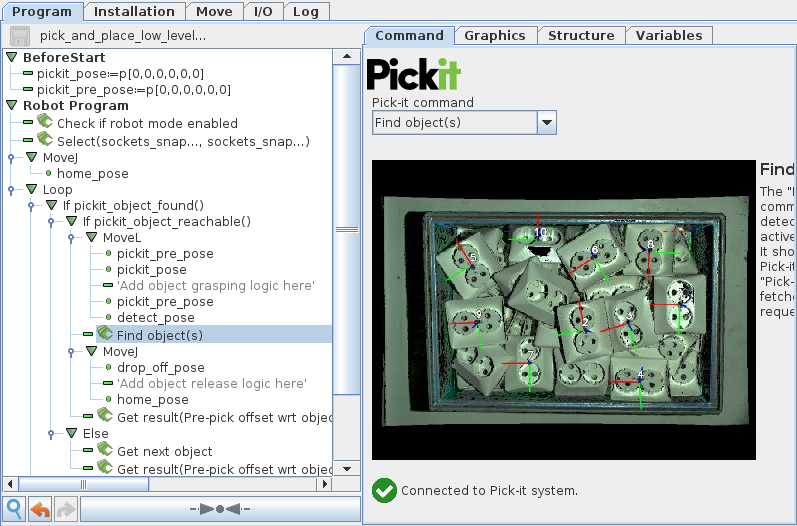
Task: Switch to the Move tab
Action: tap(214, 12)
